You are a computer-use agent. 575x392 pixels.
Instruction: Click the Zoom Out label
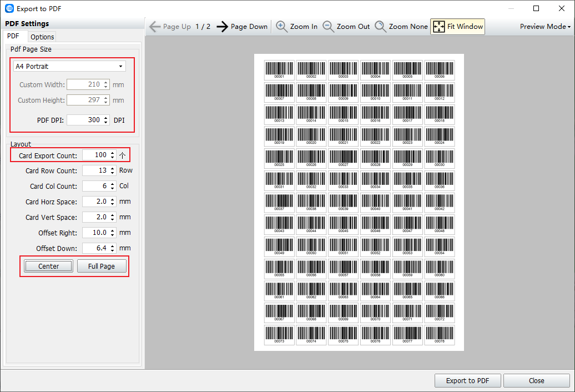[353, 27]
